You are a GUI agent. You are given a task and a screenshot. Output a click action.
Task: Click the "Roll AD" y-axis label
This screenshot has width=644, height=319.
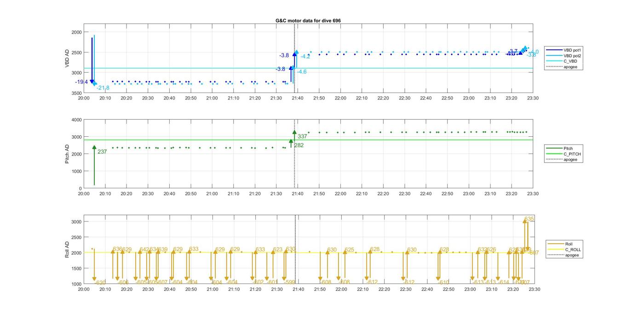click(x=67, y=249)
